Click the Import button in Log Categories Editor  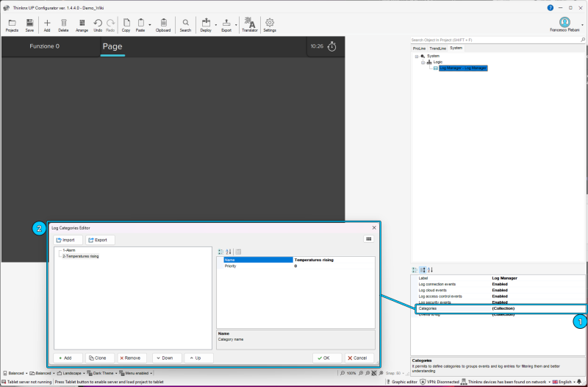pos(68,240)
